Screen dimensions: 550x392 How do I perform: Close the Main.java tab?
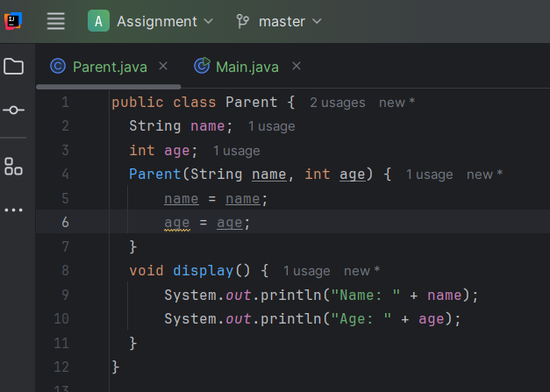click(296, 66)
